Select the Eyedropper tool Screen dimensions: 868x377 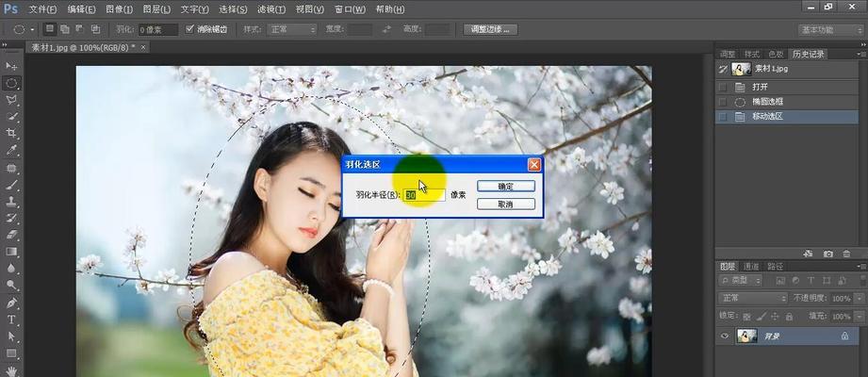[11, 150]
